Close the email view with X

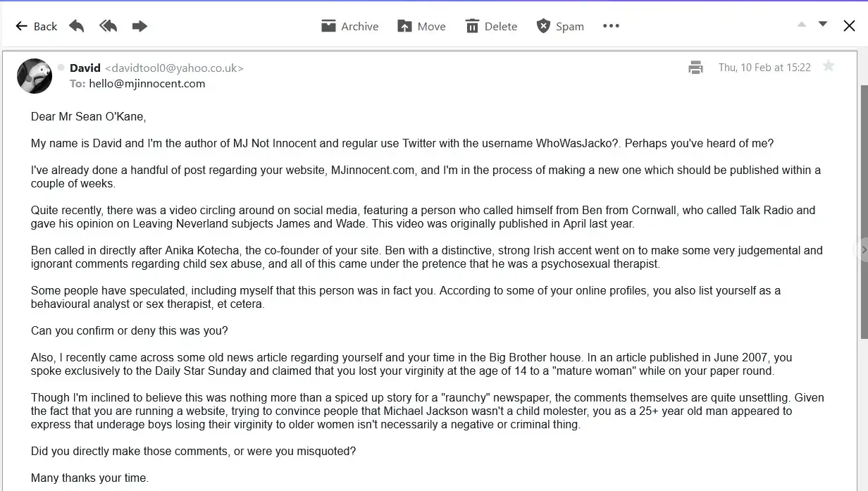(x=849, y=26)
